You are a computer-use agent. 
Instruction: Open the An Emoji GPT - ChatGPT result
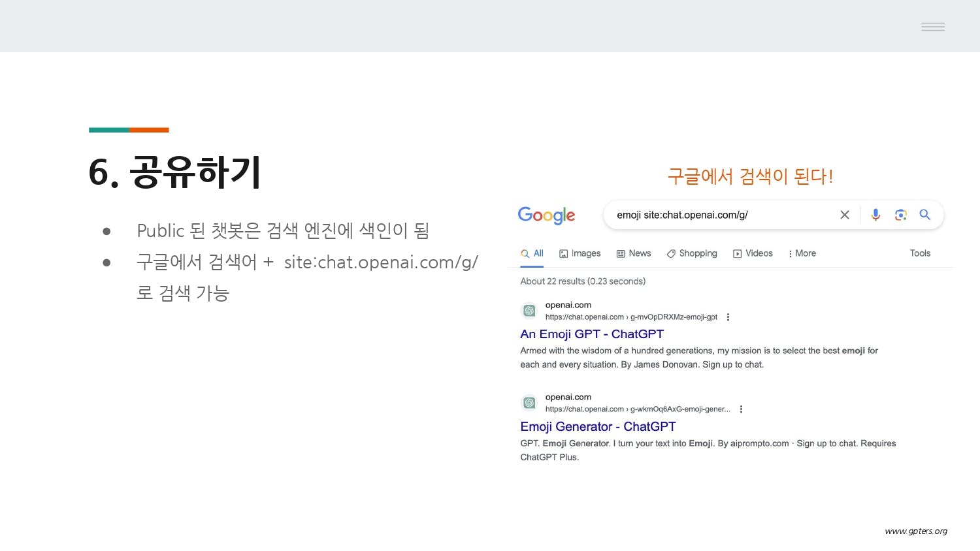click(x=592, y=334)
